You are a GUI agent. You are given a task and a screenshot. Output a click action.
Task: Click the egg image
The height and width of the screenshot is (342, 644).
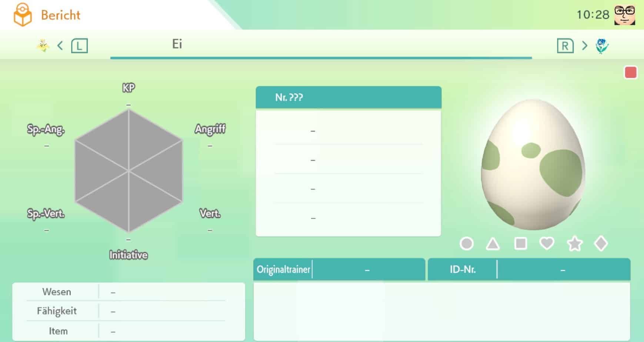(533, 165)
